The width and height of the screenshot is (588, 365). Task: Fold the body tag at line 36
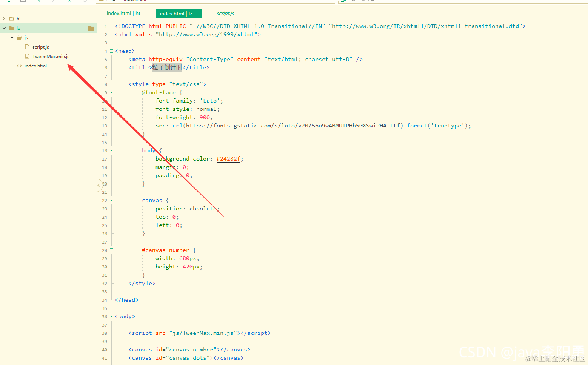111,316
